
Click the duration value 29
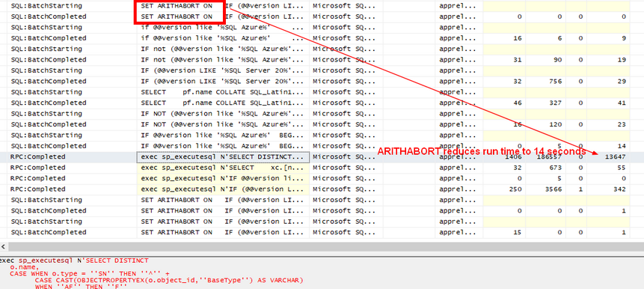point(622,81)
